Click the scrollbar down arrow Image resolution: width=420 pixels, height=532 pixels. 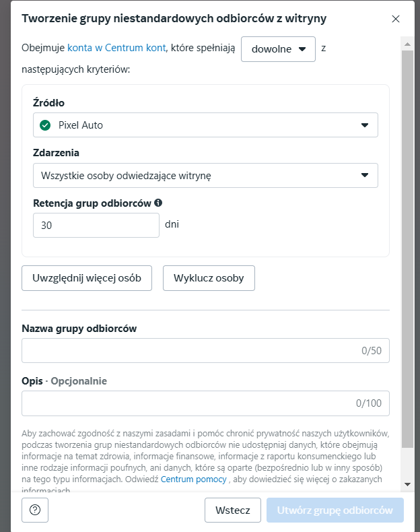point(407,484)
